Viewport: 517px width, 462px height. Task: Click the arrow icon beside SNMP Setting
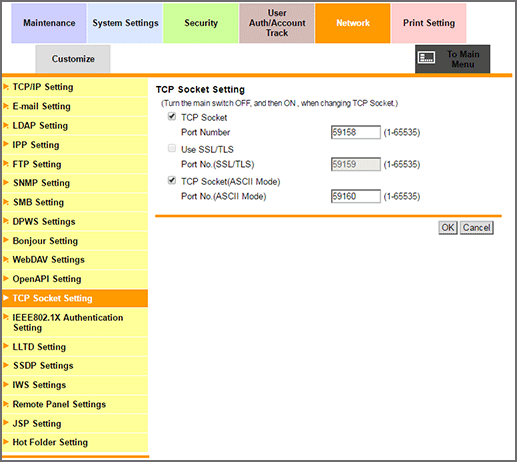(6, 183)
